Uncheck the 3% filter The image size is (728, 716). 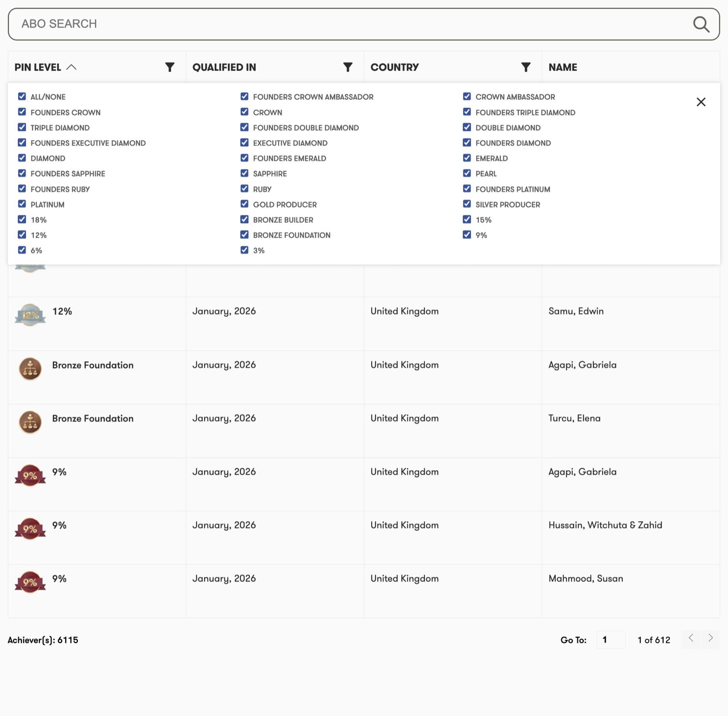[x=244, y=250]
